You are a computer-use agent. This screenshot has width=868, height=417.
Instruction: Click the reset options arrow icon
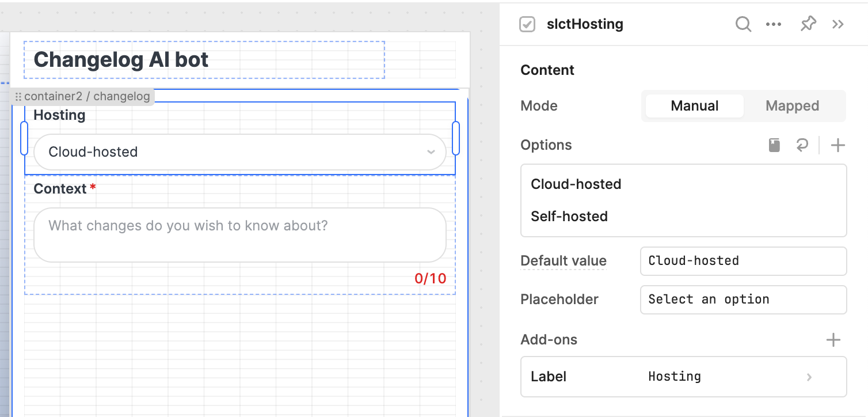[x=802, y=145]
